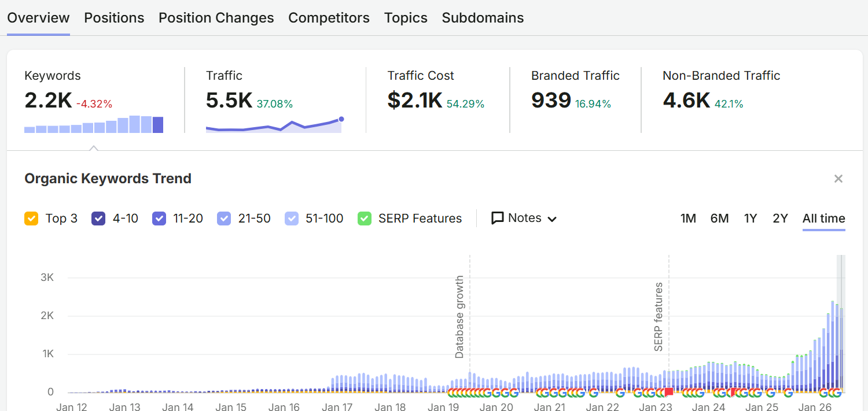The height and width of the screenshot is (411, 868).
Task: Uncheck the Top 3 checkbox
Action: (x=31, y=219)
